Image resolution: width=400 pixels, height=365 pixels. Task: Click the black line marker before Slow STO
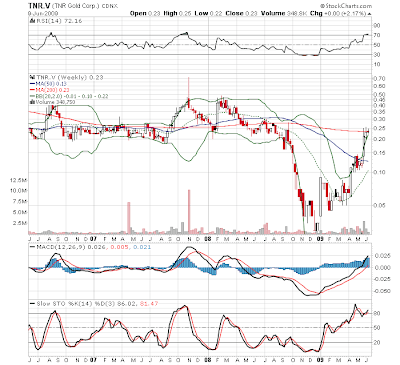[32, 304]
